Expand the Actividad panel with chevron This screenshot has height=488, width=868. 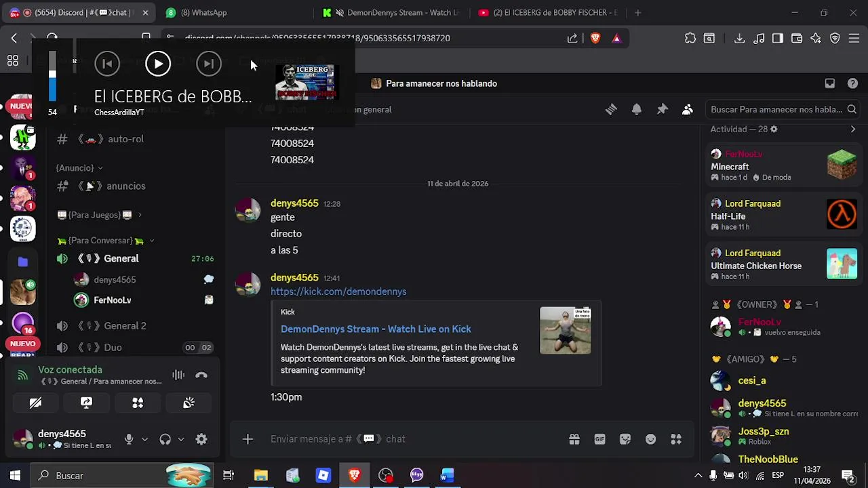click(x=852, y=129)
